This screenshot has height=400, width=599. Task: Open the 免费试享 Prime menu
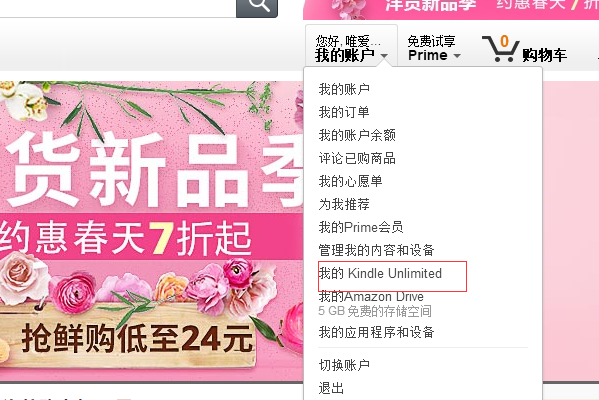click(434, 48)
